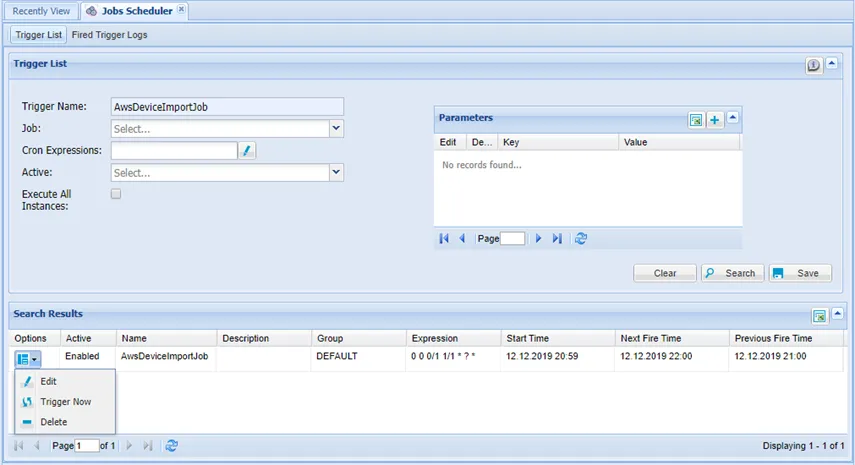This screenshot has width=855, height=465.
Task: Collapse the Trigger List panel
Action: point(832,64)
